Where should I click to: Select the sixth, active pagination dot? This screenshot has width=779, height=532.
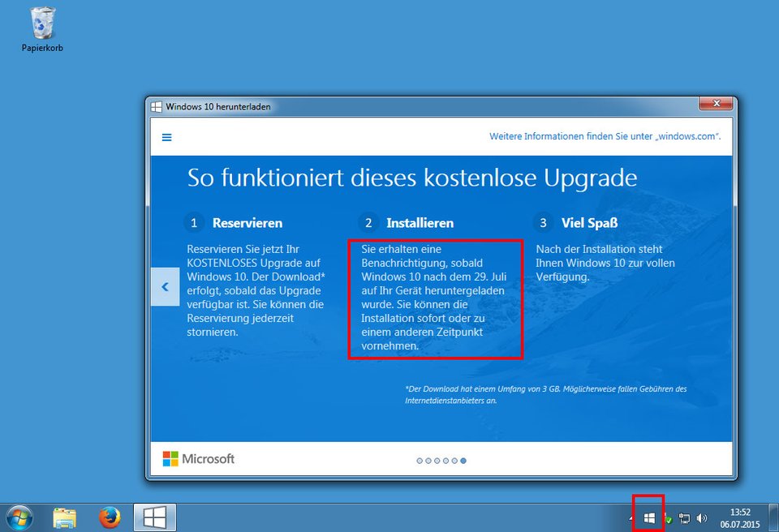pos(463,461)
